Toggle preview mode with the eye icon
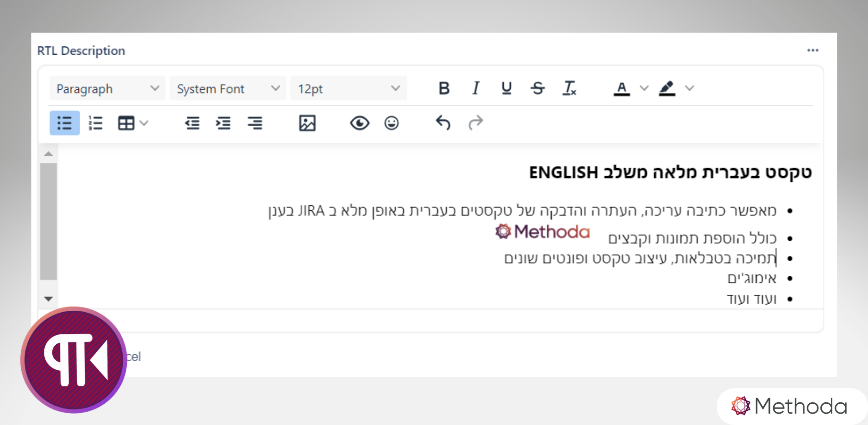This screenshot has width=868, height=425. coord(359,123)
